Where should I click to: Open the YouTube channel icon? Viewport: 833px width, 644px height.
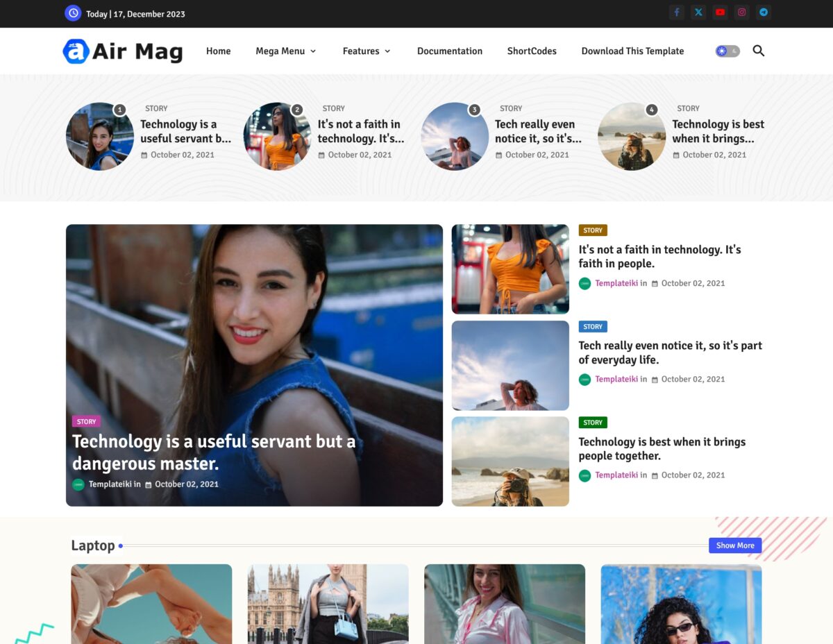point(721,12)
